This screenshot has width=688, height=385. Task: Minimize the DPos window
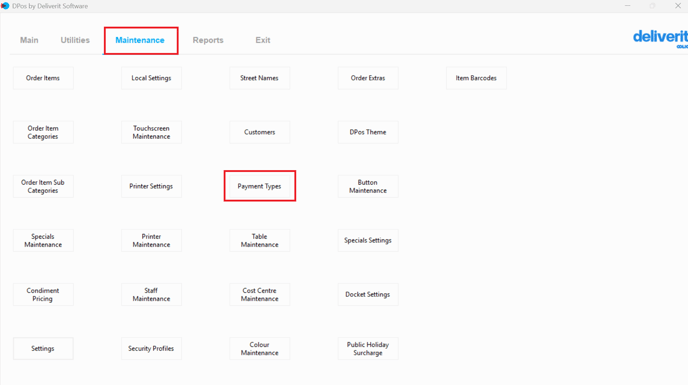coord(627,6)
